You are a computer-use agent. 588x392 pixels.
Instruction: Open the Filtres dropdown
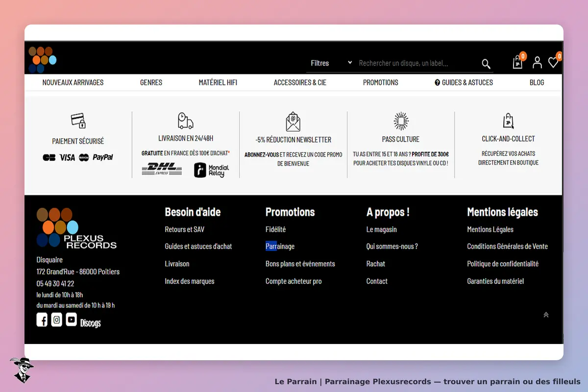331,63
